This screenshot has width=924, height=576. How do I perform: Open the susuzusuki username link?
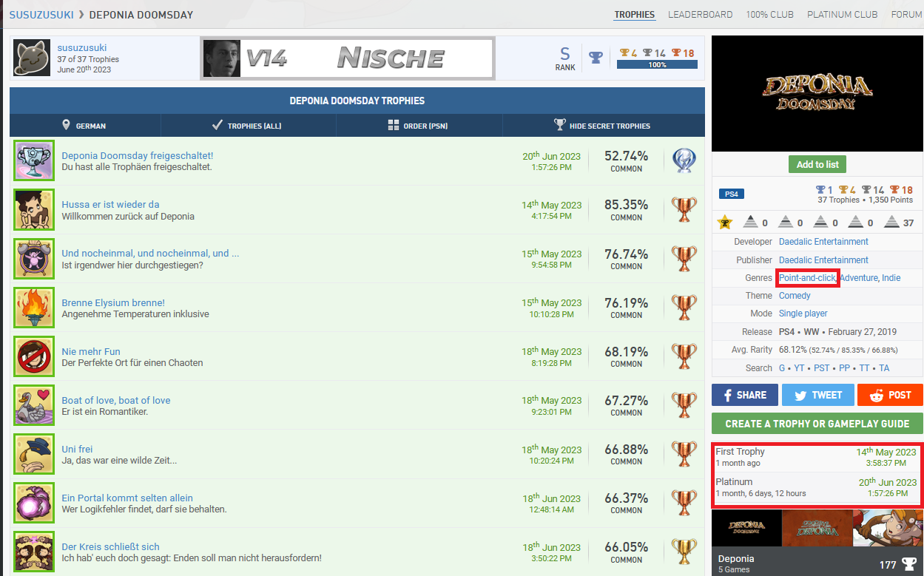tap(82, 48)
